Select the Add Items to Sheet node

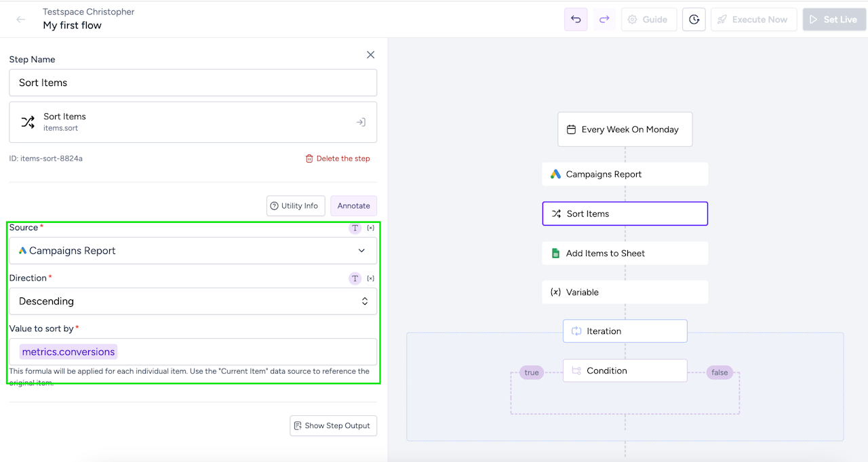625,253
